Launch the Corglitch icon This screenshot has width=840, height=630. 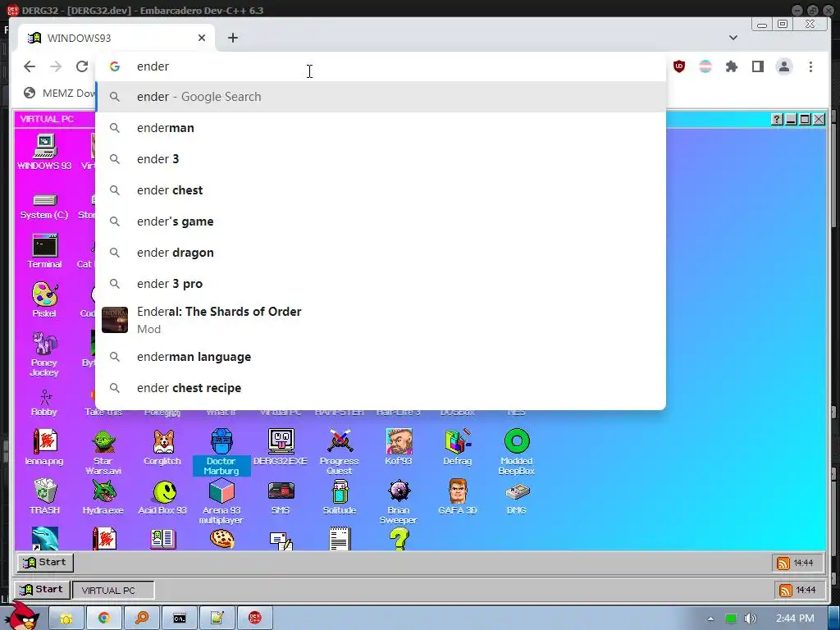click(162, 447)
